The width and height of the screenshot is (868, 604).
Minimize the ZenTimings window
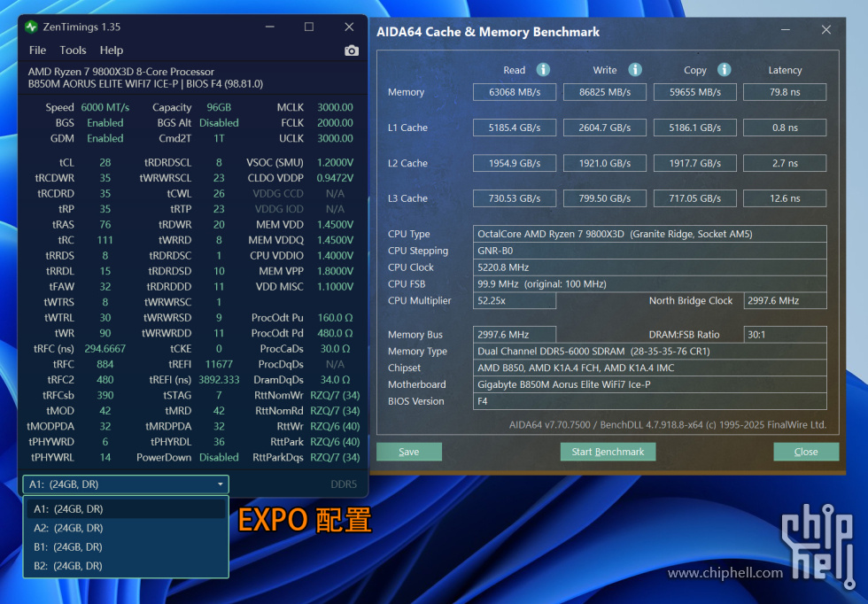[x=269, y=27]
